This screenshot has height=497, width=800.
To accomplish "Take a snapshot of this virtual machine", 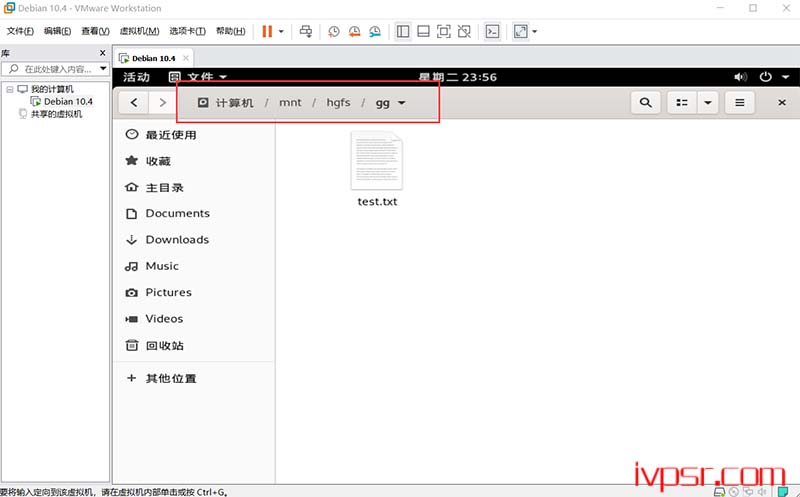I will tap(334, 32).
